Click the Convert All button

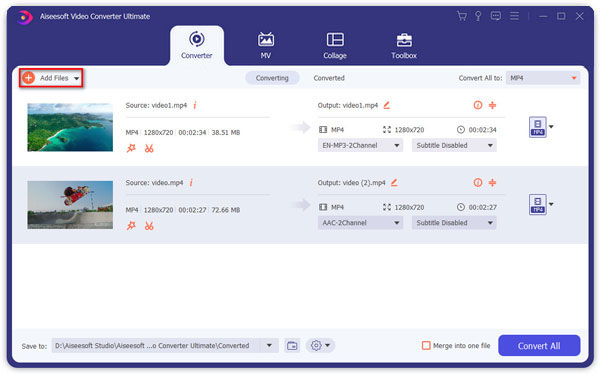tap(539, 346)
